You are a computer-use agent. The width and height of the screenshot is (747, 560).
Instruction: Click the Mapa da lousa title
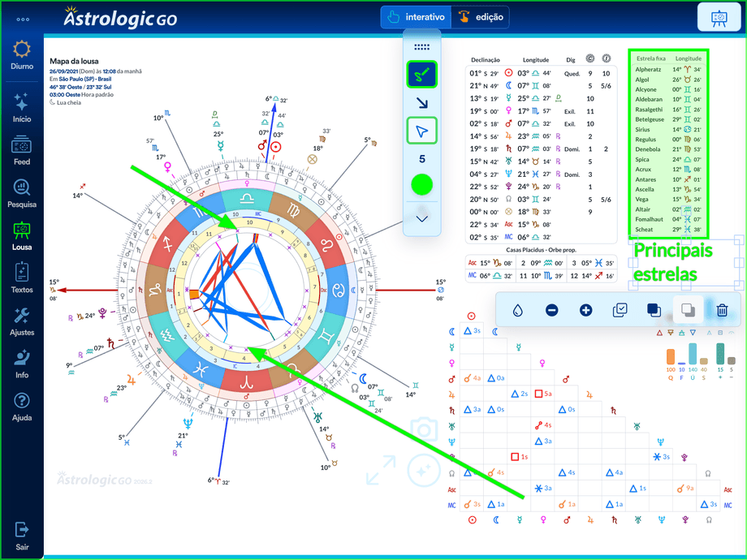pyautogui.click(x=74, y=61)
